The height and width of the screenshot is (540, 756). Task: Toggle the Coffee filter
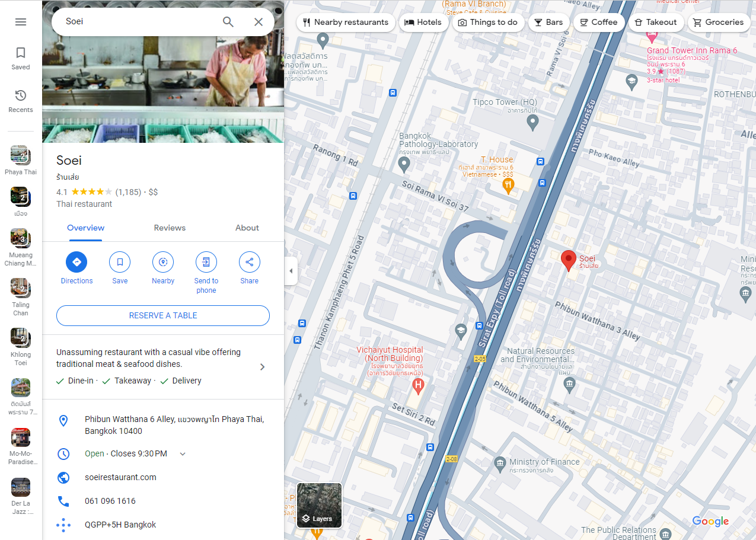tap(599, 22)
